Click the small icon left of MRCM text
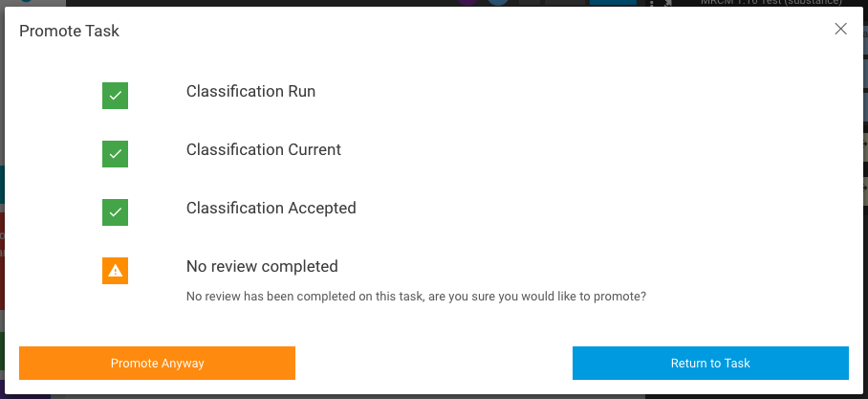 [667, 3]
